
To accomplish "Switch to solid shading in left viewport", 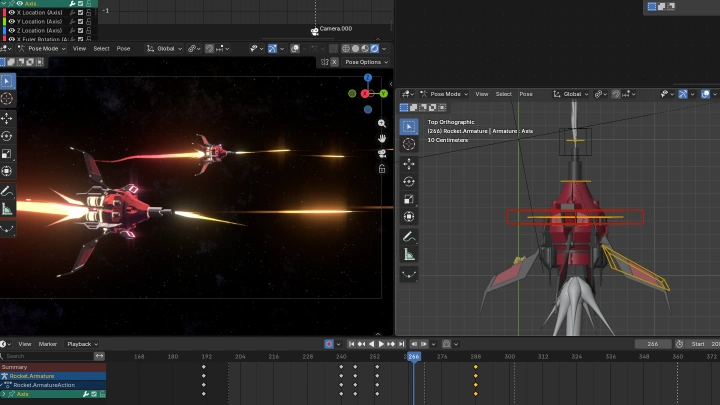I will click(x=355, y=49).
